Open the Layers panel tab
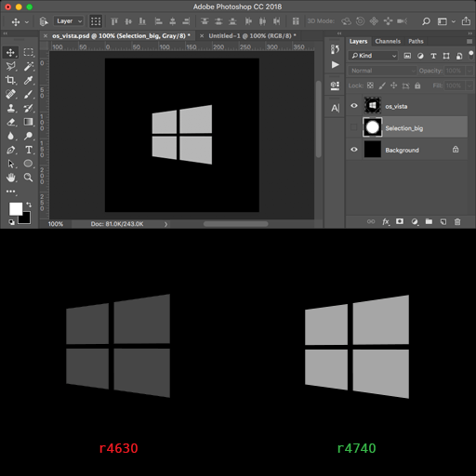The image size is (476, 476). (x=358, y=41)
